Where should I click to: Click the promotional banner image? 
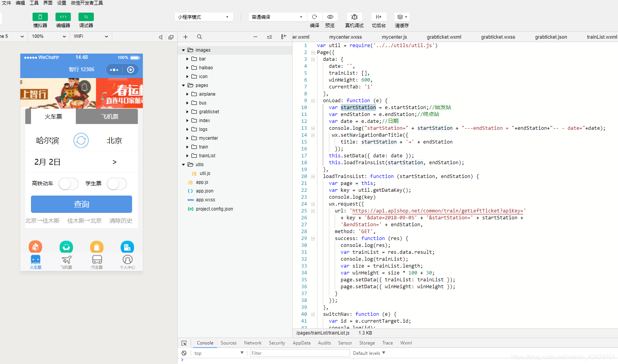tap(82, 93)
